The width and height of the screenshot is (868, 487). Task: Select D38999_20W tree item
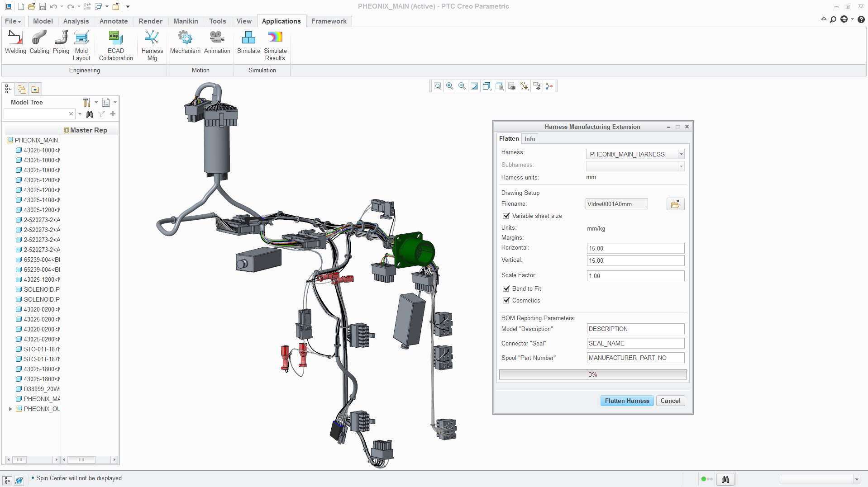(x=38, y=389)
